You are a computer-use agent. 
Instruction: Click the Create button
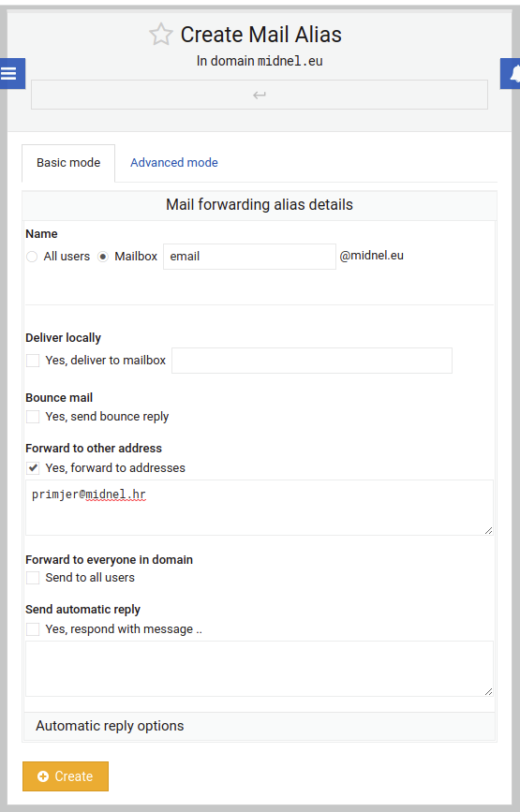coord(66,776)
